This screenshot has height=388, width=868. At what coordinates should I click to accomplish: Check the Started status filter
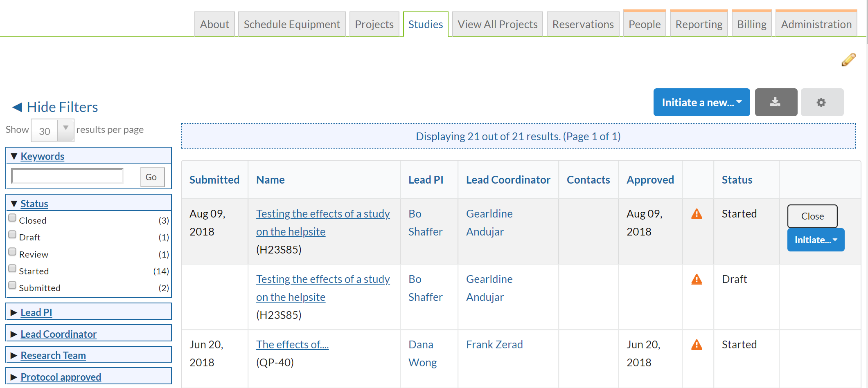(13, 269)
